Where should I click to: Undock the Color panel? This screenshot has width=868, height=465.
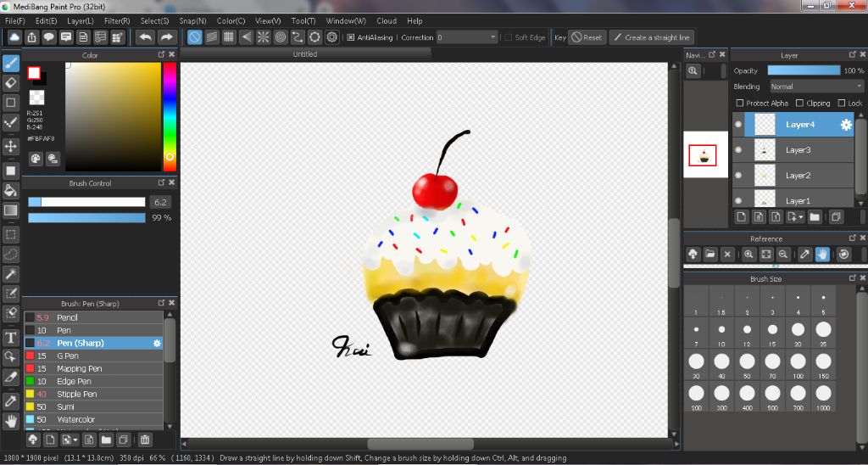tap(161, 54)
